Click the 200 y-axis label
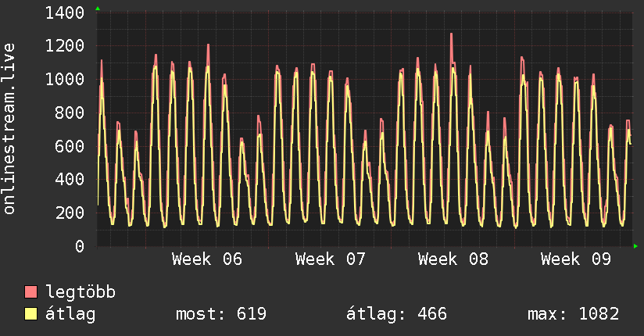 pos(70,213)
